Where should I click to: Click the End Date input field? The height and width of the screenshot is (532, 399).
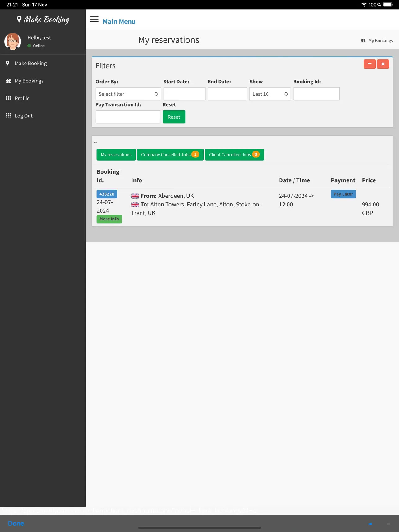click(227, 94)
